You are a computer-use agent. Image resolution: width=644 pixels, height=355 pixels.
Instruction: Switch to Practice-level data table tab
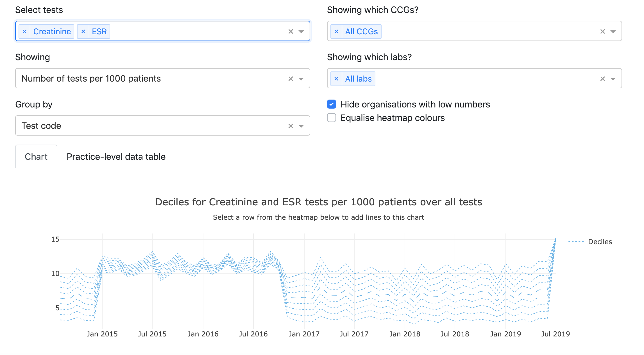[x=116, y=157]
